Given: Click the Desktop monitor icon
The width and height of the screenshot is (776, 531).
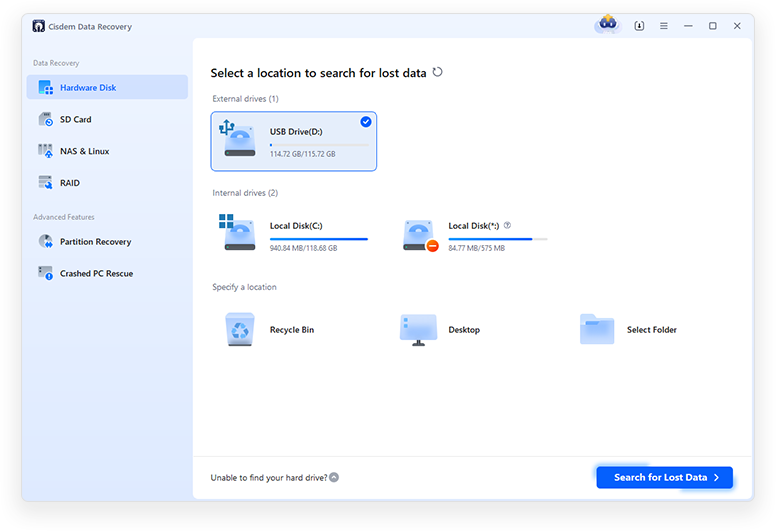Looking at the screenshot, I should [x=419, y=330].
